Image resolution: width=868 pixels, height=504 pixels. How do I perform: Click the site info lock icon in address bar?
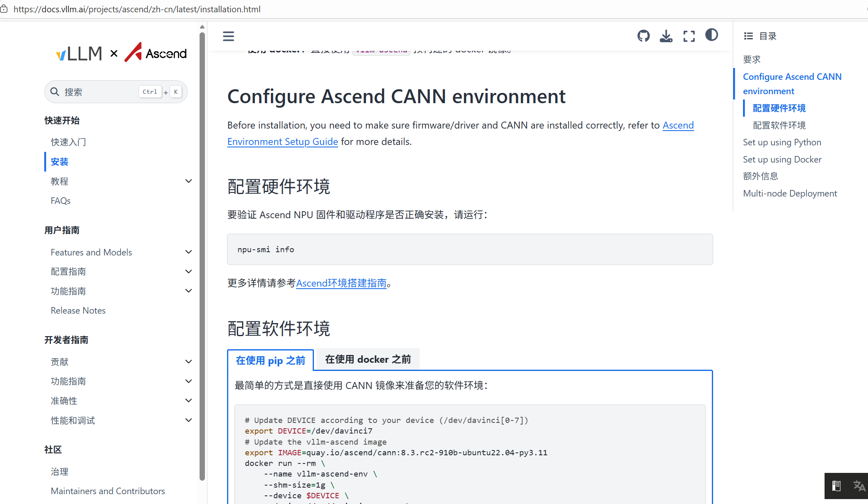[x=4, y=9]
